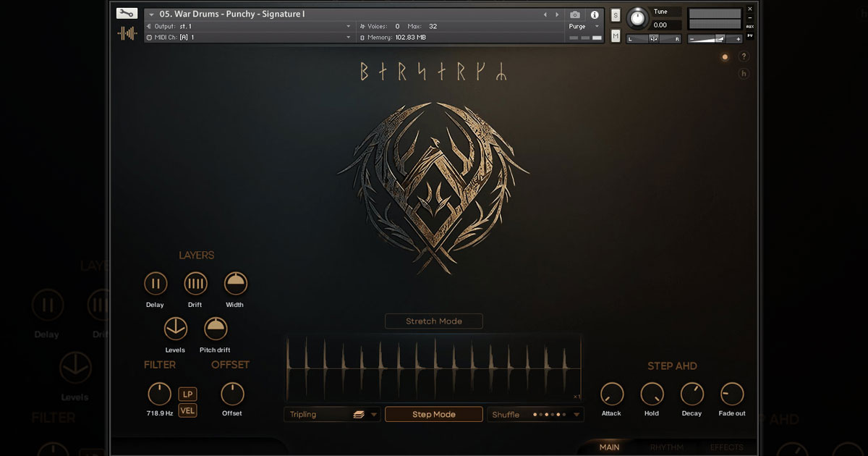Go to the next instrument preset arrow
This screenshot has width=868, height=456.
tap(557, 14)
